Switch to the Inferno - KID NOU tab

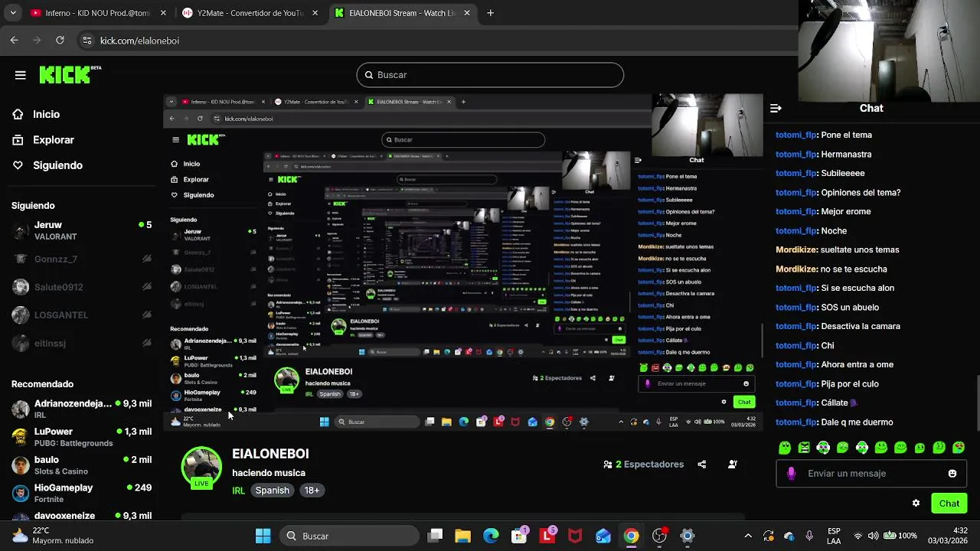[97, 13]
